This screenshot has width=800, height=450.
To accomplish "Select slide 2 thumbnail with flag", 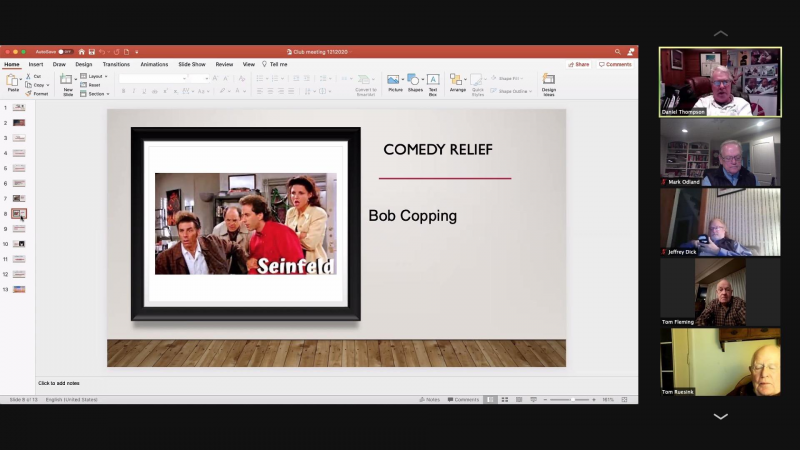I will (19, 123).
